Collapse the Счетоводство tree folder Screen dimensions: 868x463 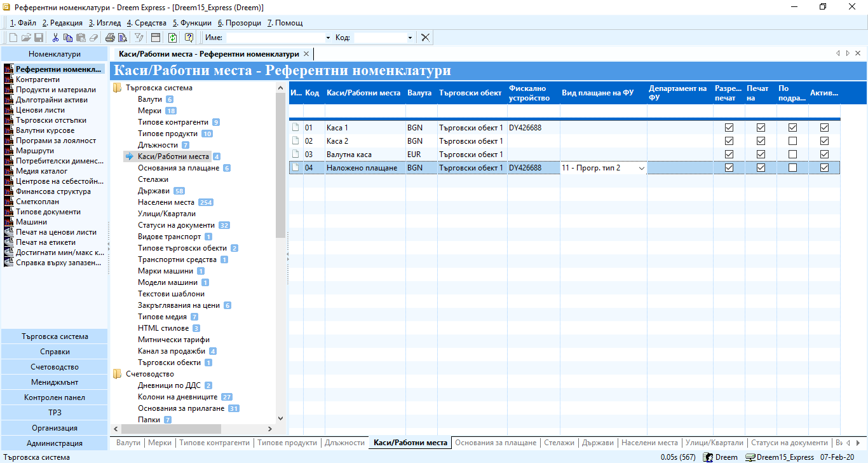click(118, 374)
